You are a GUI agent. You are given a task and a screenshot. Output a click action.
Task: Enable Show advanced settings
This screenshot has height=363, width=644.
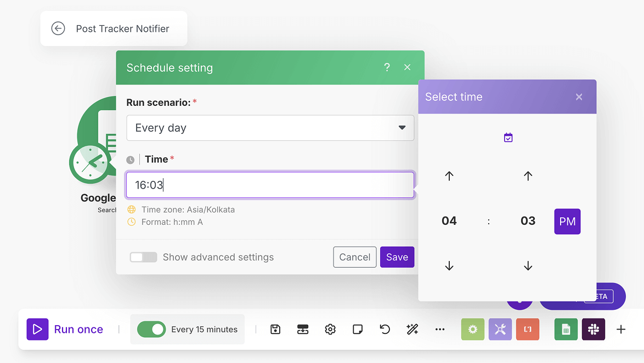click(143, 257)
